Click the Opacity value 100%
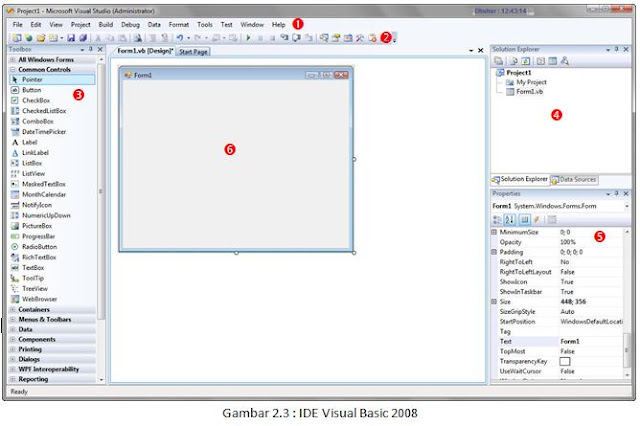The image size is (640, 426). click(x=568, y=242)
